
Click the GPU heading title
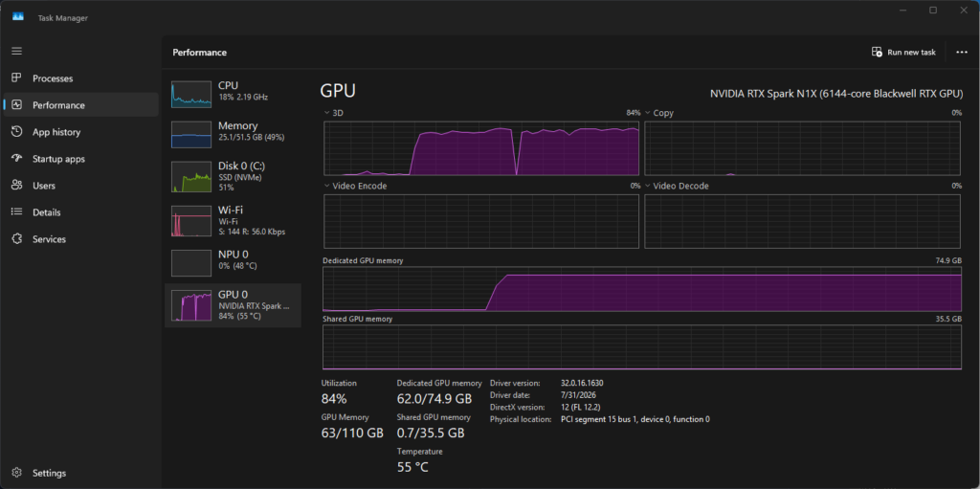[338, 91]
